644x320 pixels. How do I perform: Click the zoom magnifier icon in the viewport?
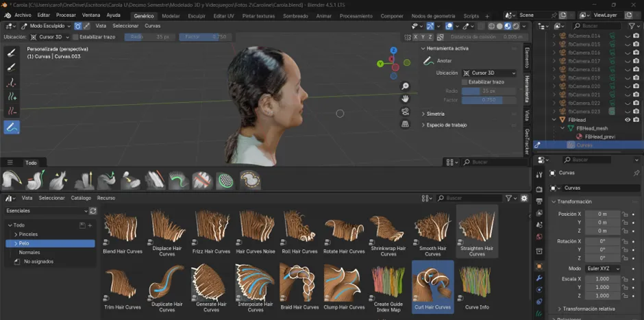(406, 86)
